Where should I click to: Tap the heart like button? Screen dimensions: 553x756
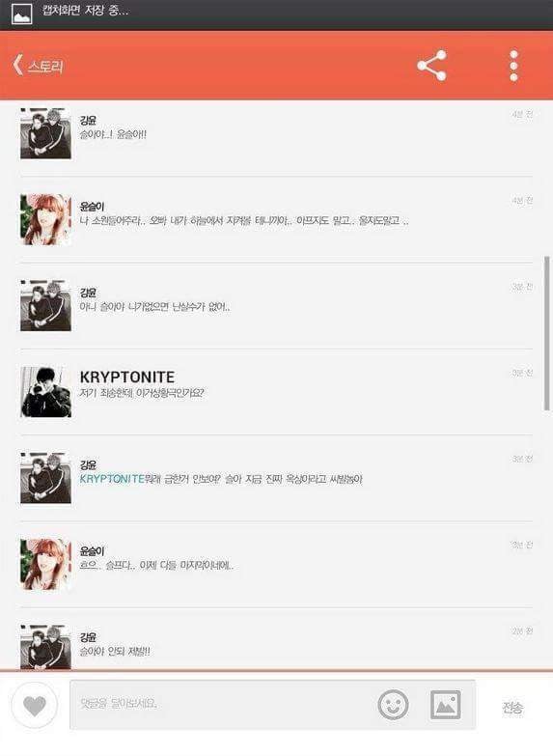(x=34, y=706)
